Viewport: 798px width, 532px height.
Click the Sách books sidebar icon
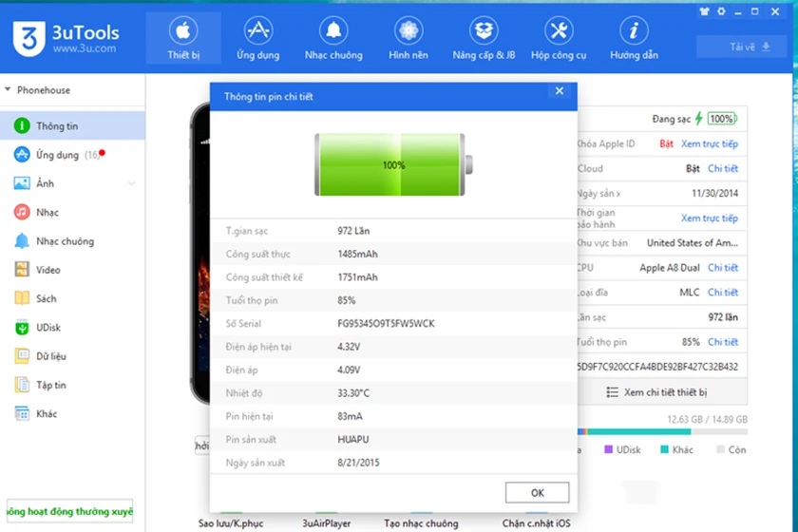(x=22, y=298)
